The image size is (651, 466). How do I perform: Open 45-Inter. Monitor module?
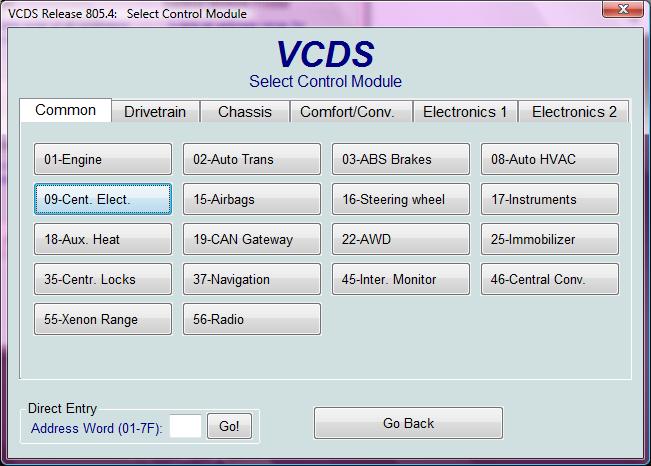pos(401,279)
